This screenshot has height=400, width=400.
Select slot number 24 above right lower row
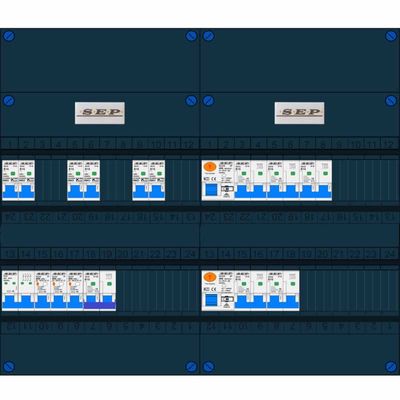[x=389, y=255]
